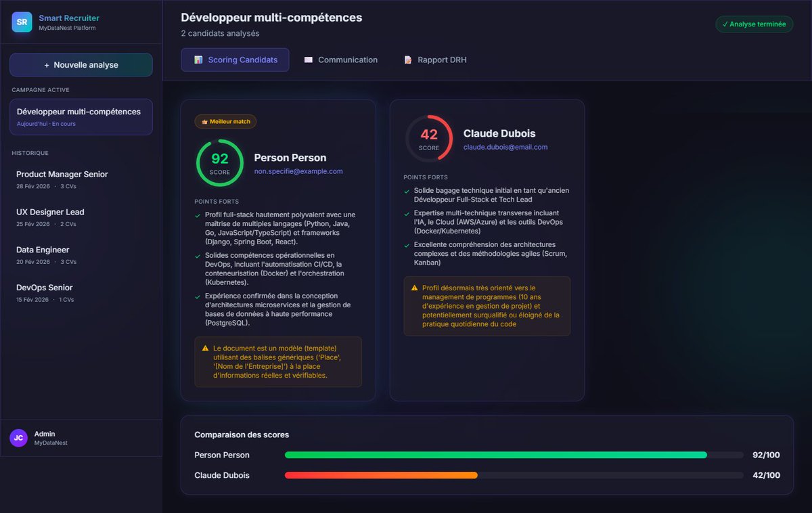Click the Comparaison des scores heading
812x513 pixels.
point(242,434)
